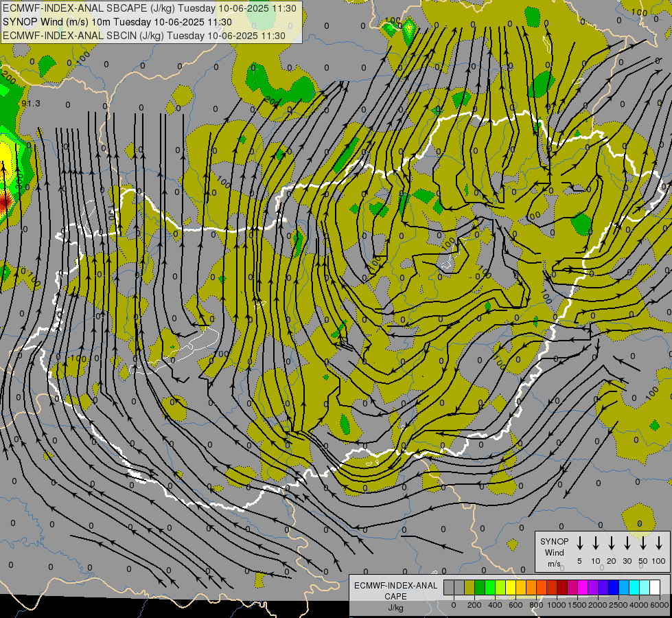The width and height of the screenshot is (672, 618).
Task: Pick the olive swatch in the CAPE legend
Action: click(x=470, y=588)
